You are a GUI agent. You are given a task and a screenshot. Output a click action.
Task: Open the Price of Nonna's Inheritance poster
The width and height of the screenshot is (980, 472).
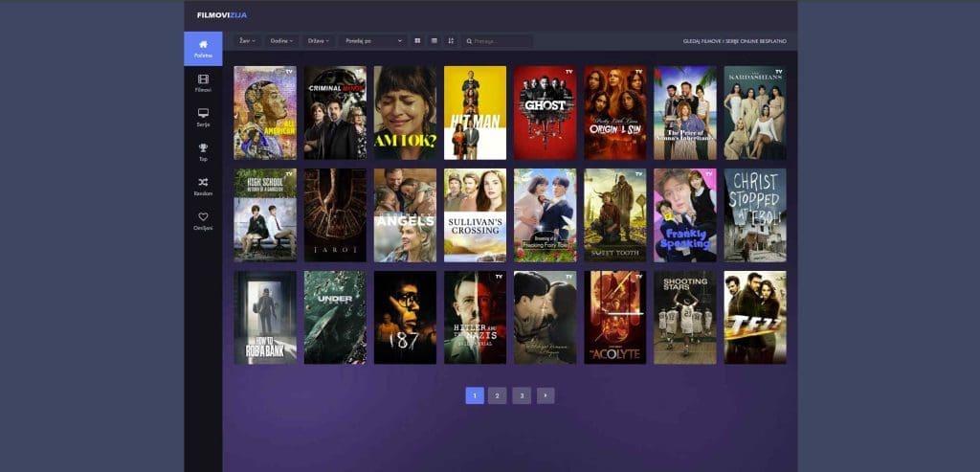click(x=685, y=113)
